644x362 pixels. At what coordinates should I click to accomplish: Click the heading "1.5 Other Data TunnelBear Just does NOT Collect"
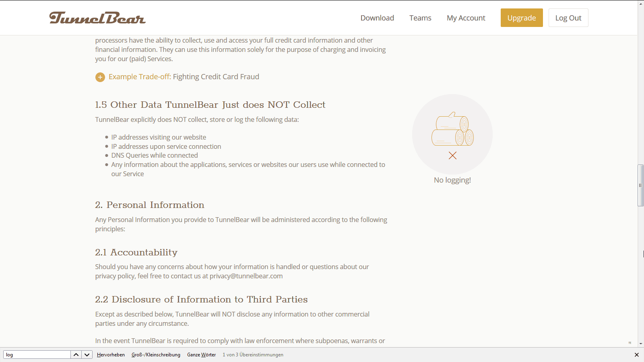[210, 105]
